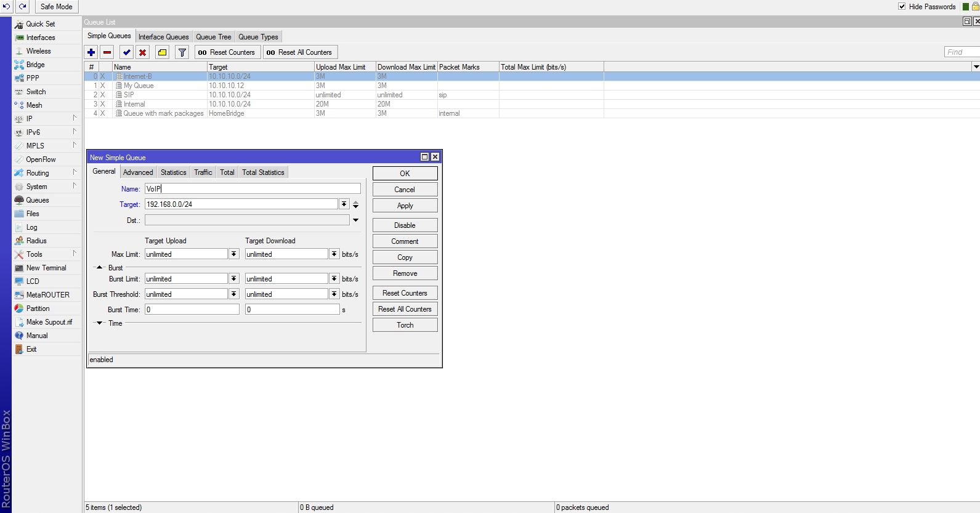Viewport: 980px width, 513px height.
Task: Expand the Time section
Action: coord(99,323)
